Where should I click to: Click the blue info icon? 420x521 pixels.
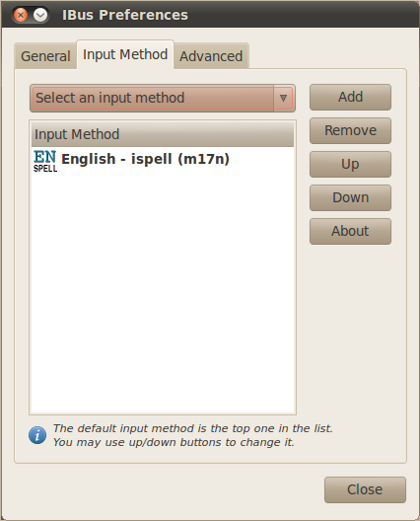(x=37, y=435)
